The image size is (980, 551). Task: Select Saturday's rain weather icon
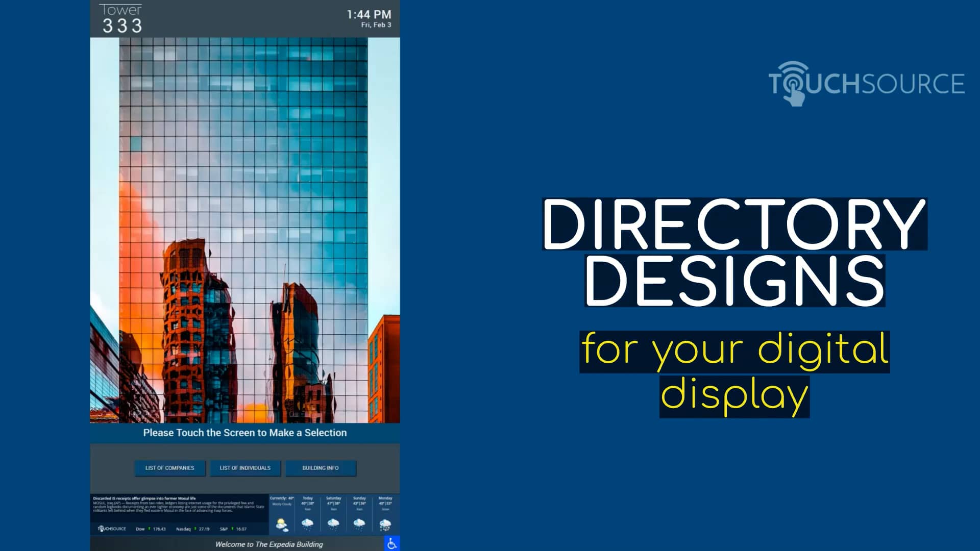(332, 524)
